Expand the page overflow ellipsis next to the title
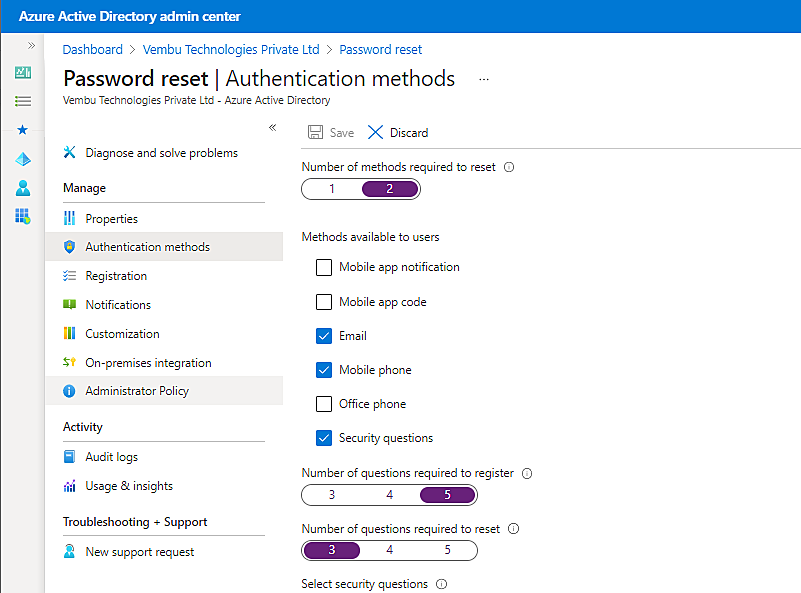 click(484, 79)
